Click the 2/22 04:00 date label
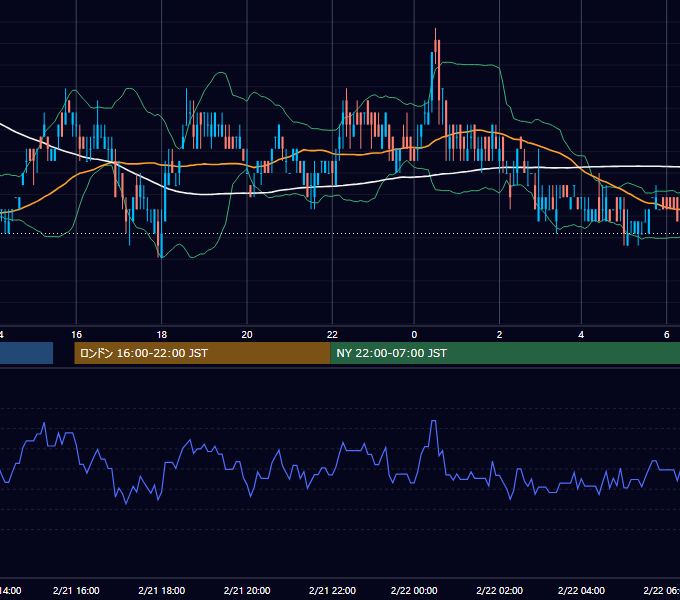The width and height of the screenshot is (680, 600). [x=581, y=590]
